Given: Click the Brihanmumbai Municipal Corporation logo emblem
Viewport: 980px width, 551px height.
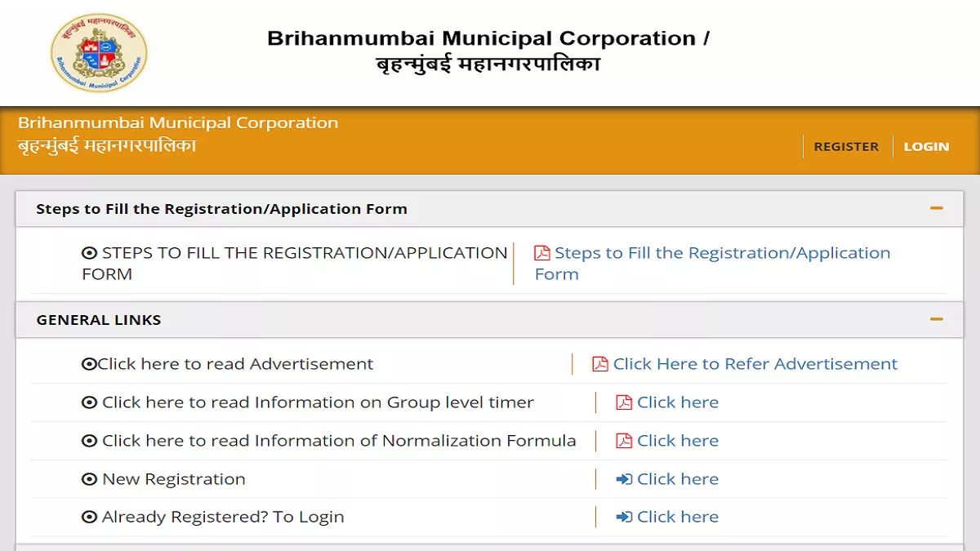Looking at the screenshot, I should 100,53.
